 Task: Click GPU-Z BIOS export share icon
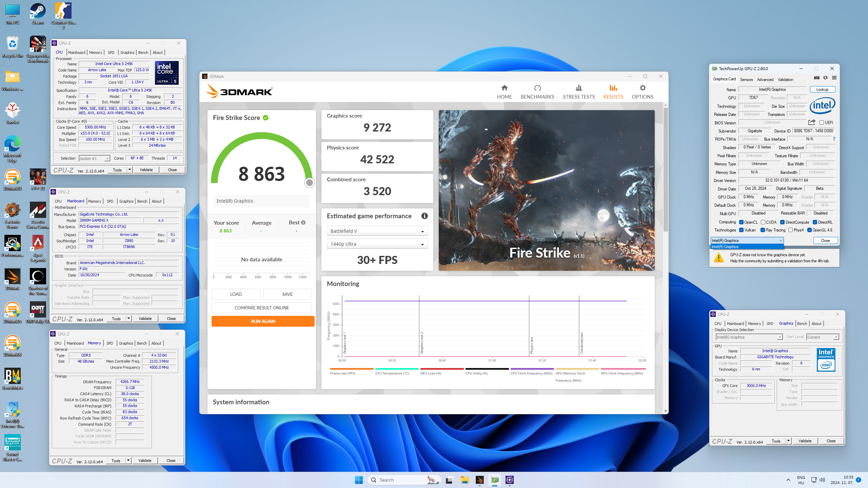(811, 122)
